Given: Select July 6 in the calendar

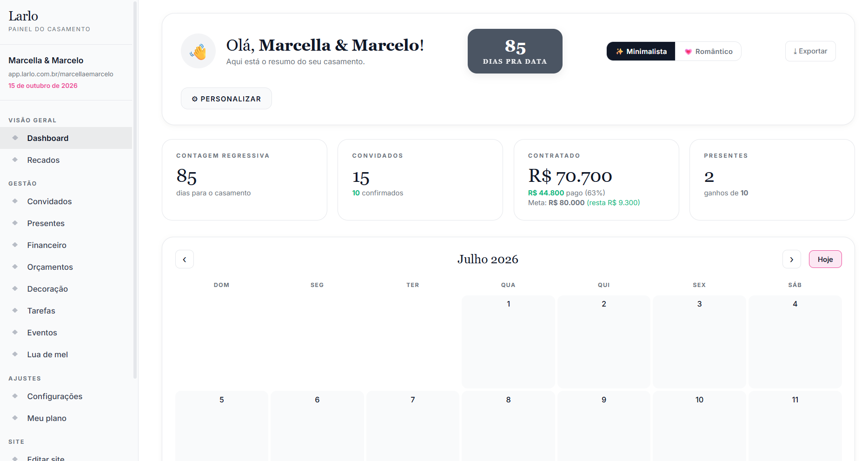Looking at the screenshot, I should pos(317,426).
